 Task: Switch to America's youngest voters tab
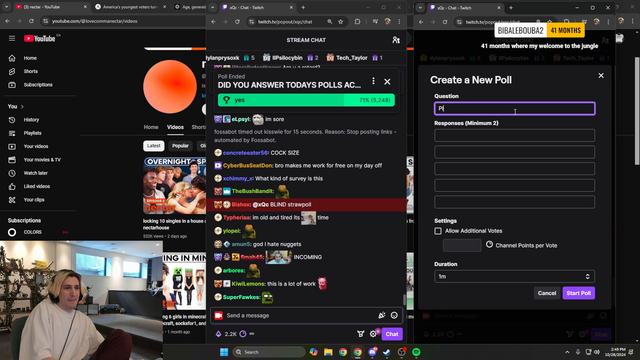(130, 7)
